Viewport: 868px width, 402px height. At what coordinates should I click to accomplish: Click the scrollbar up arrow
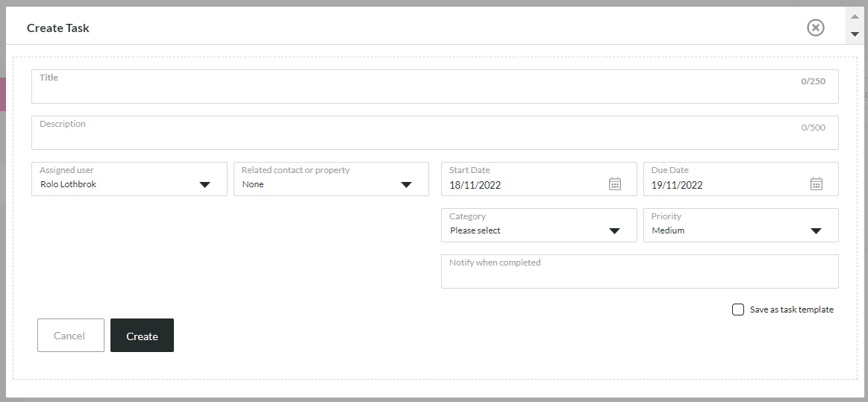pos(855,16)
